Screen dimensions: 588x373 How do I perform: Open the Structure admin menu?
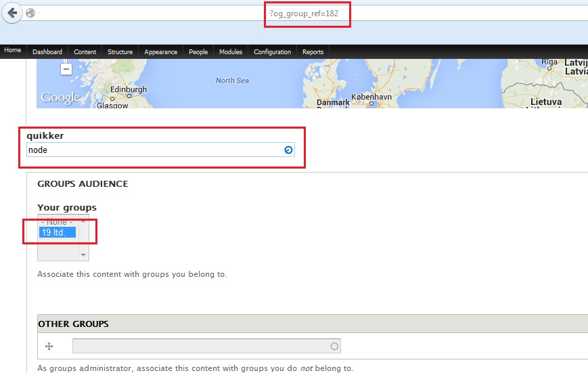point(120,52)
